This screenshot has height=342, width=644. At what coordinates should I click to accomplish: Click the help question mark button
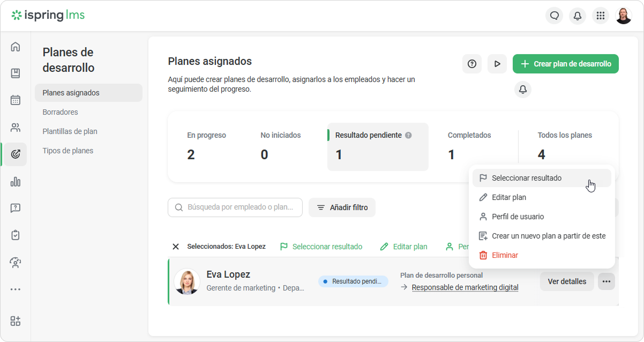click(x=472, y=64)
